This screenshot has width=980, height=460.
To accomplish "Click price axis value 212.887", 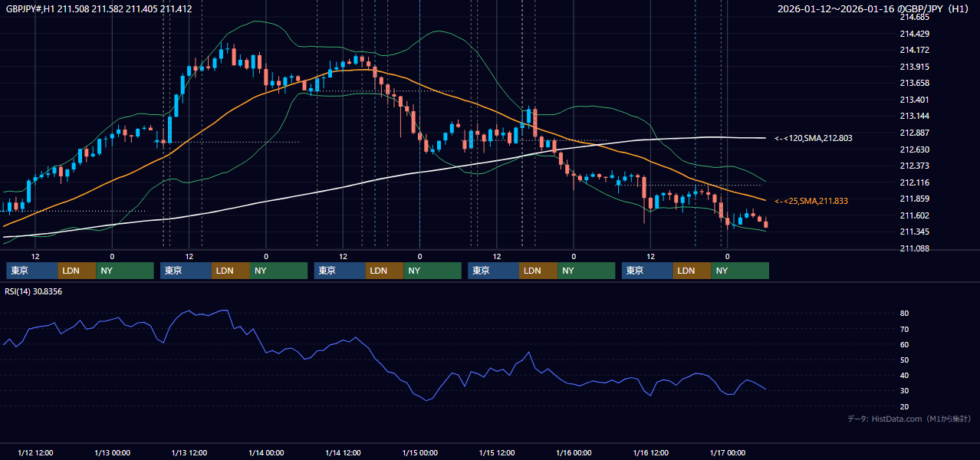I will point(914,133).
